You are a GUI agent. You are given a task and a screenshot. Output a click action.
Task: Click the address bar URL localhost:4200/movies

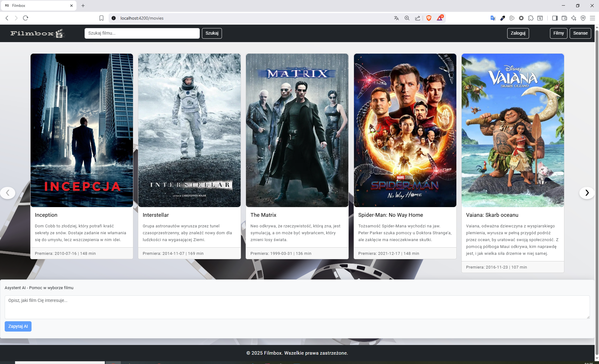(x=142, y=18)
